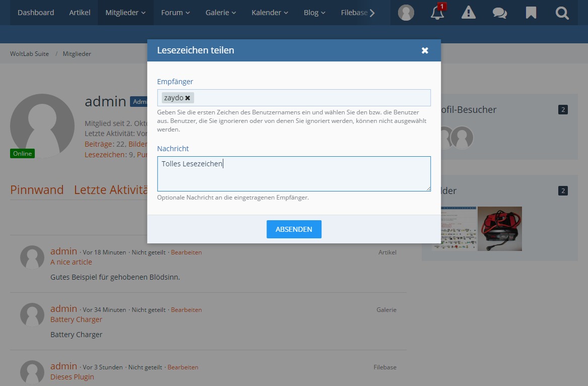Open the Battery Charger image thumbnail

[499, 228]
